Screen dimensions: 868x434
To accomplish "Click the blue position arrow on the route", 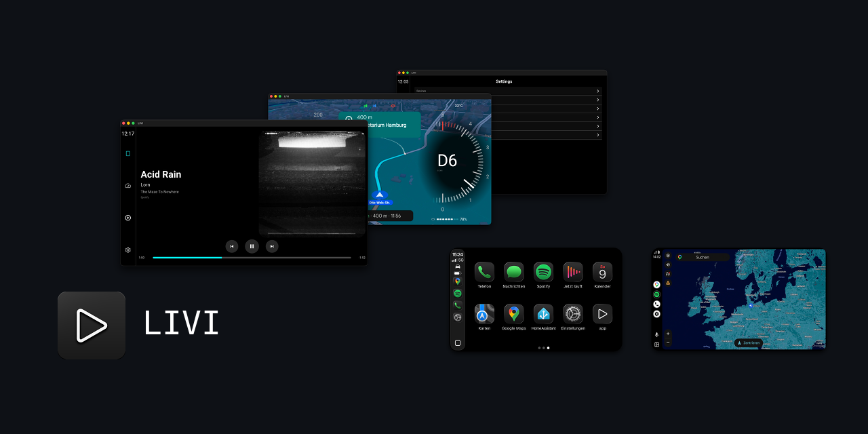I will (x=379, y=195).
